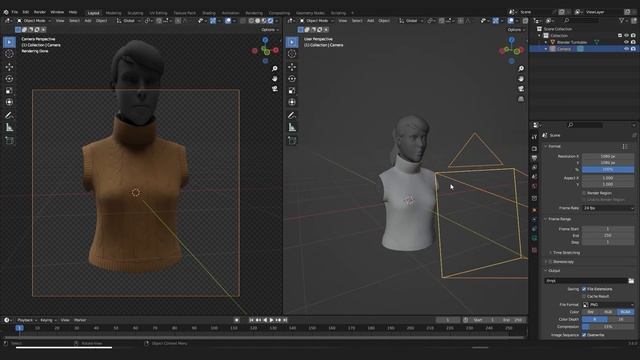Select the Annotate tool in the left viewport
Viewport: 640px width, 360px height.
(9, 116)
